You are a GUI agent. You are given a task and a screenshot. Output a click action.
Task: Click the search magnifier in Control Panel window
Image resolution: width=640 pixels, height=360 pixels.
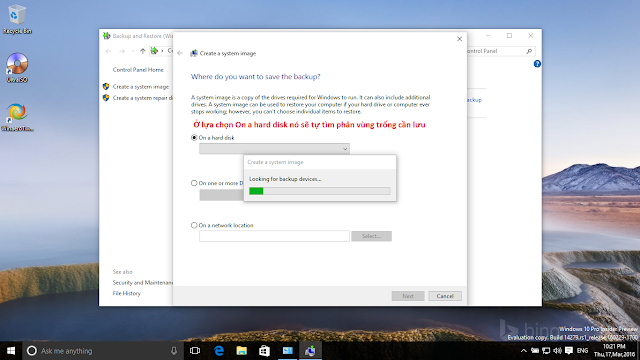coord(529,51)
